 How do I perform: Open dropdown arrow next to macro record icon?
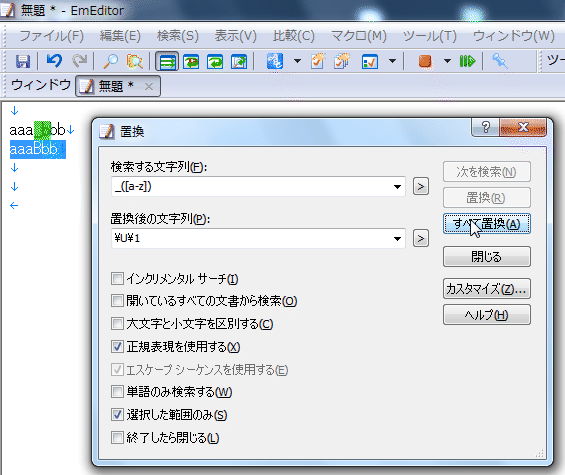(x=447, y=61)
